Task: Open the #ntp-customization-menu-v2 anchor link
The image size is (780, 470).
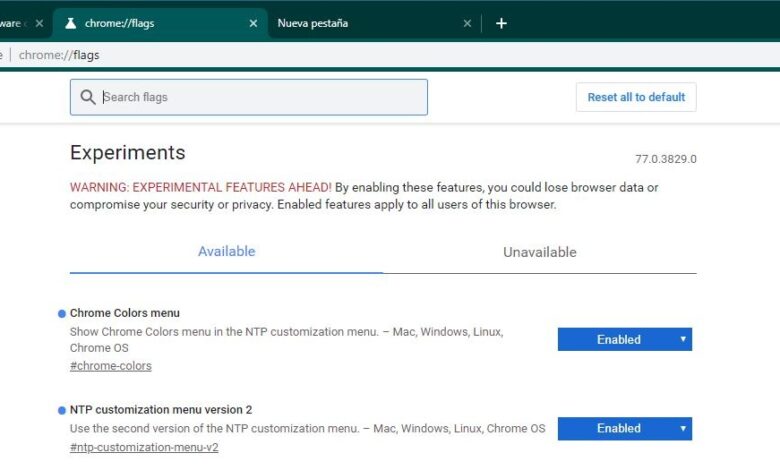Action: (144, 447)
